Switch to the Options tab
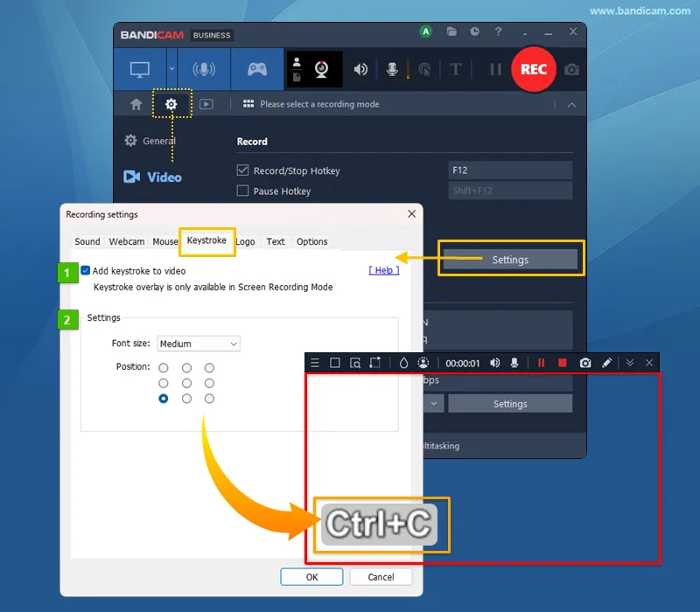This screenshot has width=700, height=612. pyautogui.click(x=311, y=241)
